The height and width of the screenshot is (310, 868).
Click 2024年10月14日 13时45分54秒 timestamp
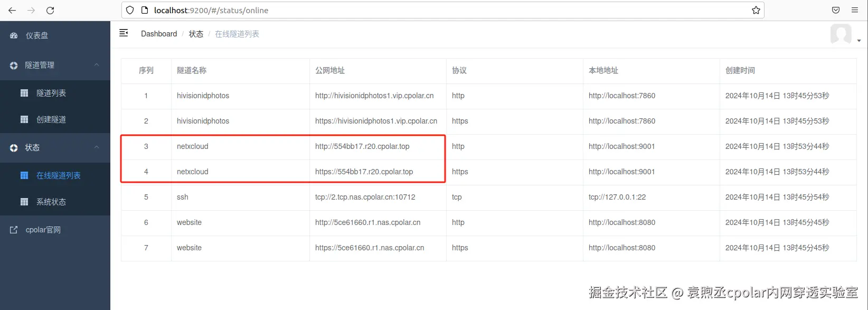click(777, 197)
